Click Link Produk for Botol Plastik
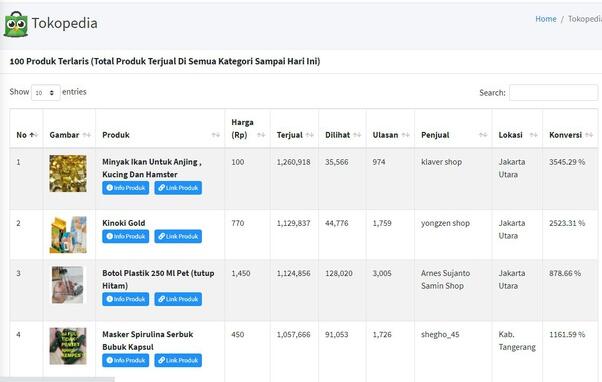This screenshot has width=602, height=382. [x=178, y=299]
